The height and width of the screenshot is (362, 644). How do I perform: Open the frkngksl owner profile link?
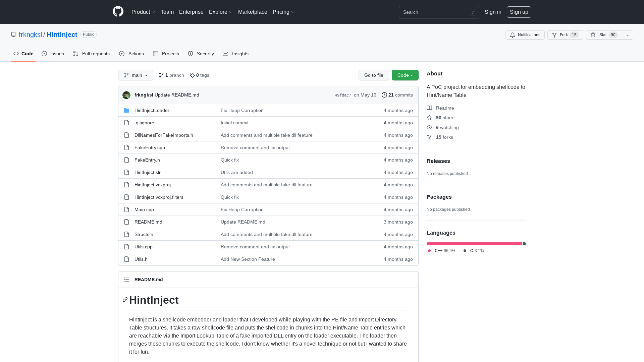(30, 35)
